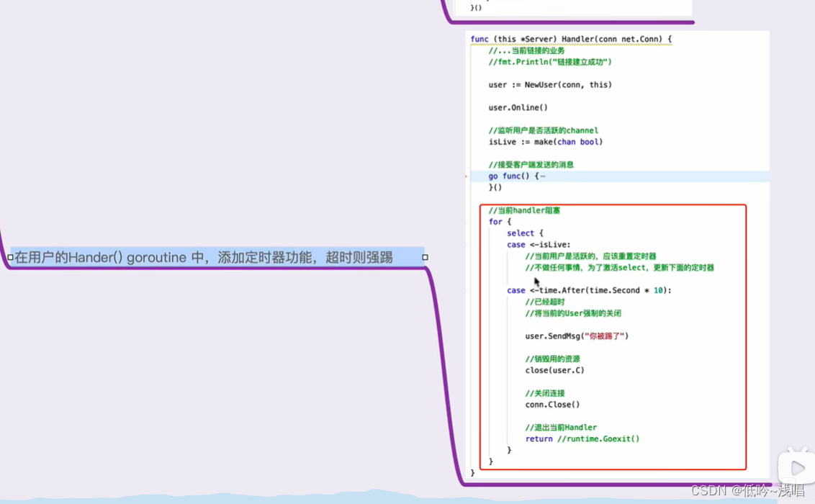
Task: Click the user.Online() call
Action: point(518,108)
